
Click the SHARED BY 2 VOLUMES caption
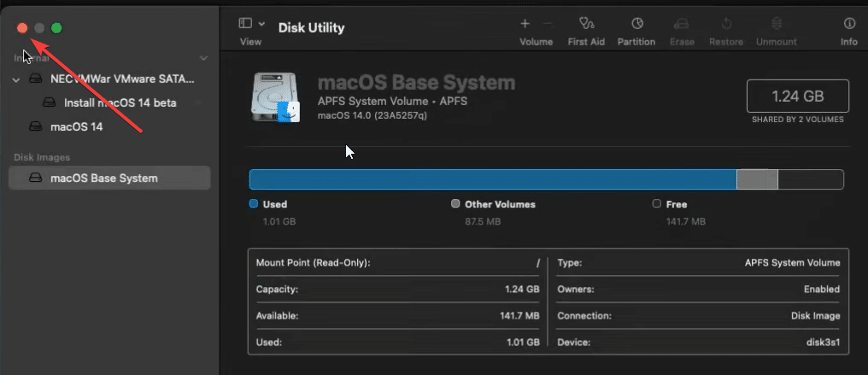tap(798, 120)
